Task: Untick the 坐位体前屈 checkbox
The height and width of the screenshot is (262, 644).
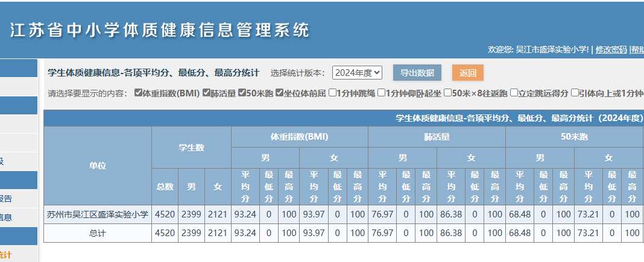Action: (280, 93)
